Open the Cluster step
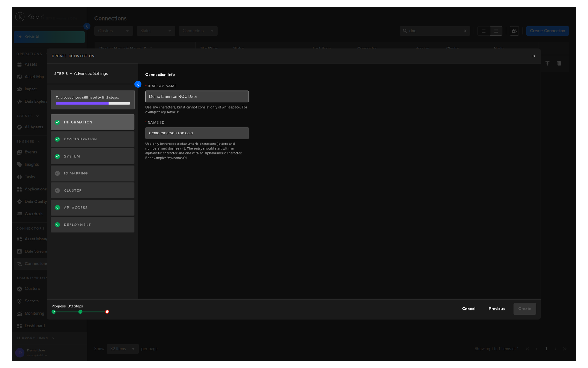The width and height of the screenshot is (588, 368). pyautogui.click(x=92, y=190)
